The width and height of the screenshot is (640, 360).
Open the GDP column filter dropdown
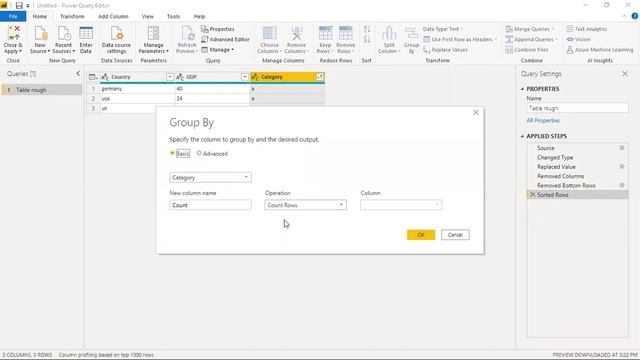coord(244,77)
